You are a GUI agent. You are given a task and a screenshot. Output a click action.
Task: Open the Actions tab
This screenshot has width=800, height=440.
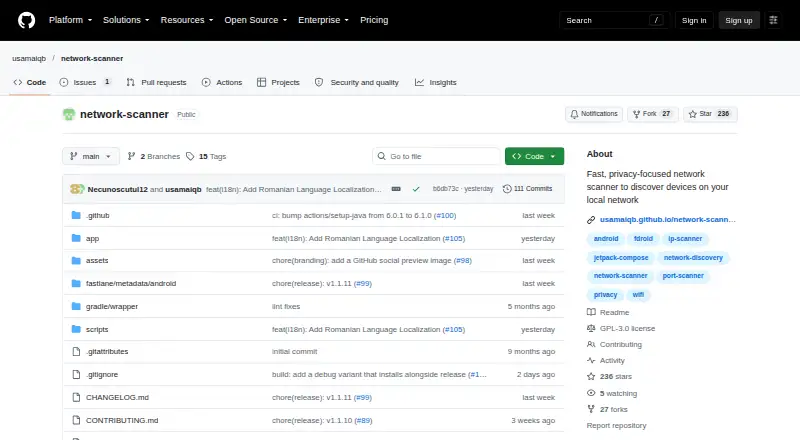[x=222, y=82]
